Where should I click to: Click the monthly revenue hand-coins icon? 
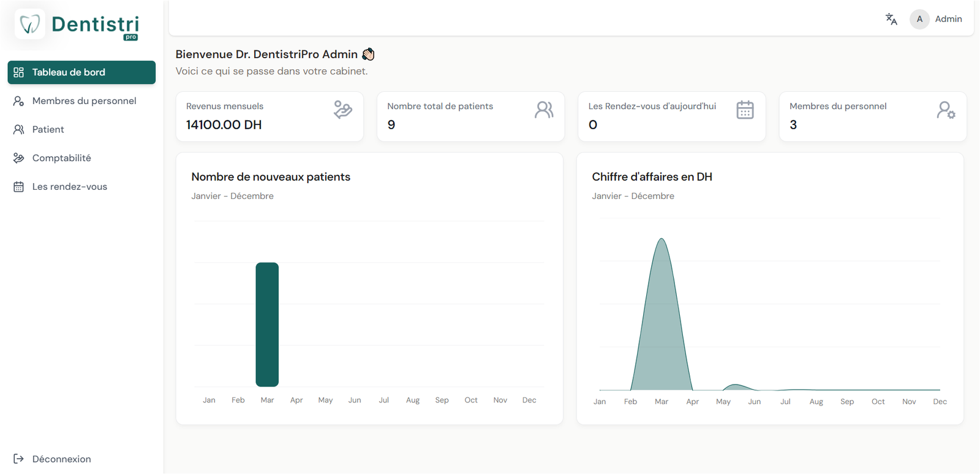(342, 110)
